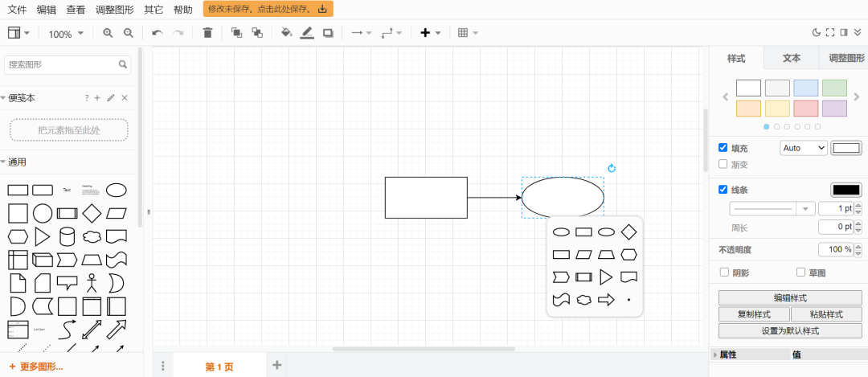Image resolution: width=868 pixels, height=377 pixels.
Task: Enable the 草图 checkbox
Action: coord(800,272)
